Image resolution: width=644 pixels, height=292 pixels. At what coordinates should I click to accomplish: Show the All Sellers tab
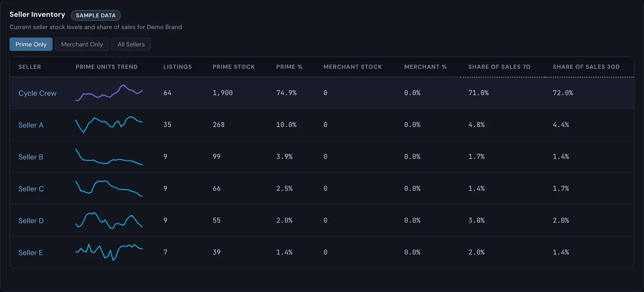pos(131,44)
